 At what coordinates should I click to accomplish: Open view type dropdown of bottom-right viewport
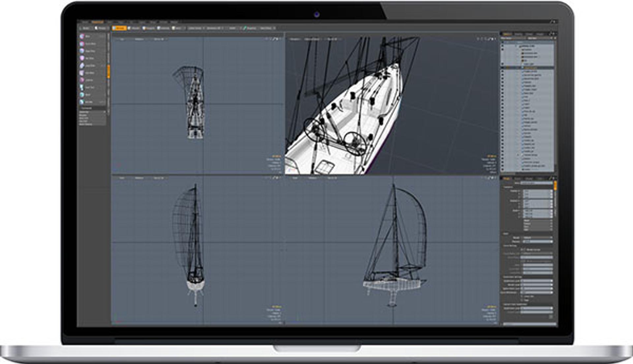[x=295, y=178]
